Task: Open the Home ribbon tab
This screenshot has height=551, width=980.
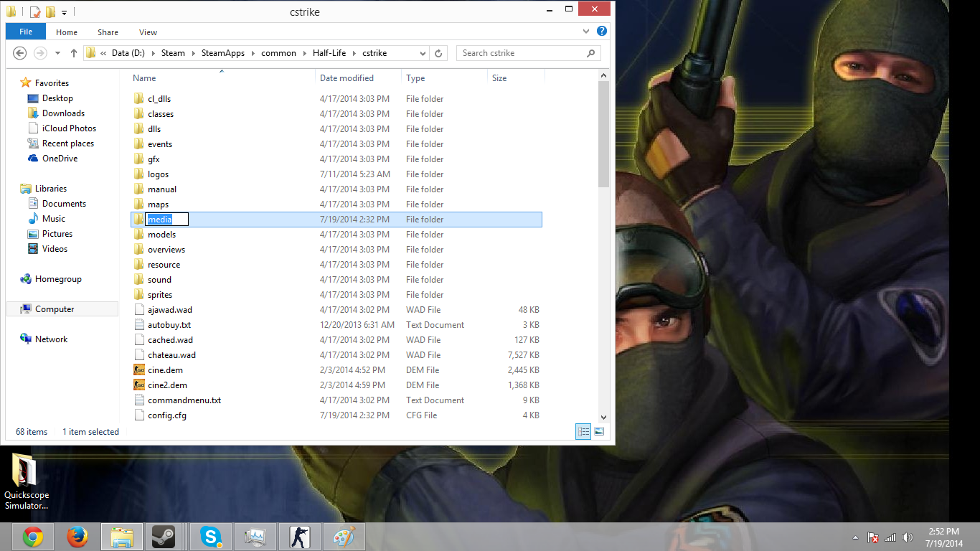Action: [x=67, y=32]
